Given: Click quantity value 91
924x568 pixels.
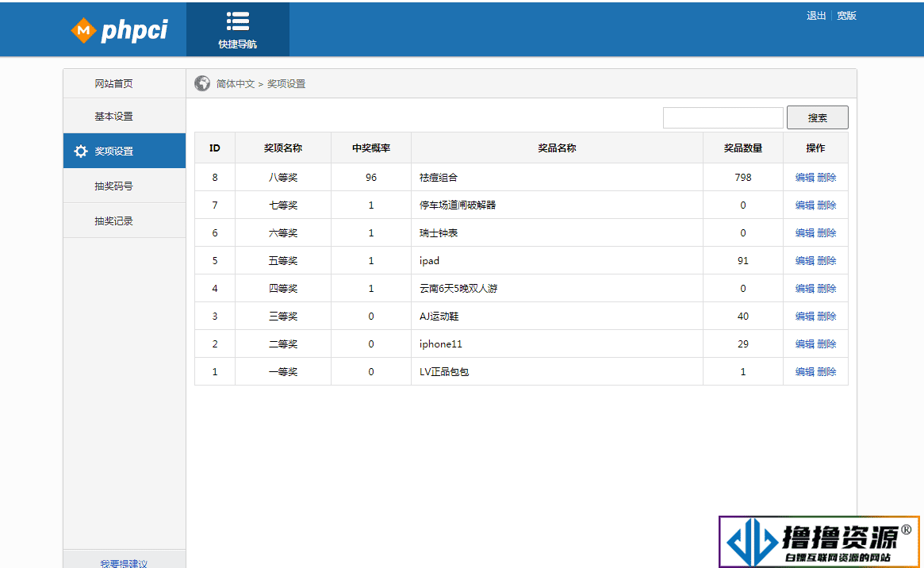Looking at the screenshot, I should click(743, 260).
